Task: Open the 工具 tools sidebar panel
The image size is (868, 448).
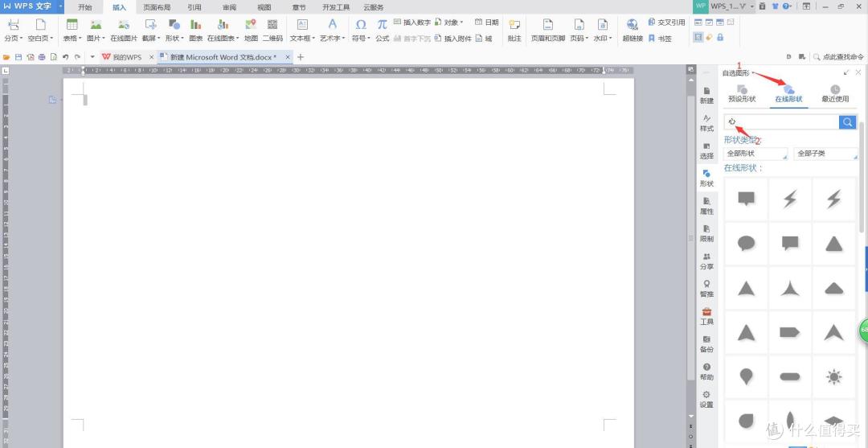Action: (706, 316)
